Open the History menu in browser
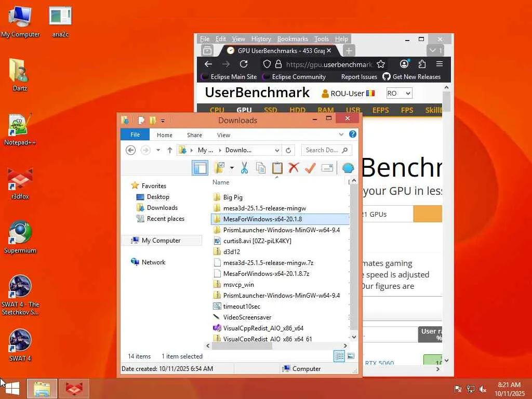The height and width of the screenshot is (399, 532). tap(261, 39)
